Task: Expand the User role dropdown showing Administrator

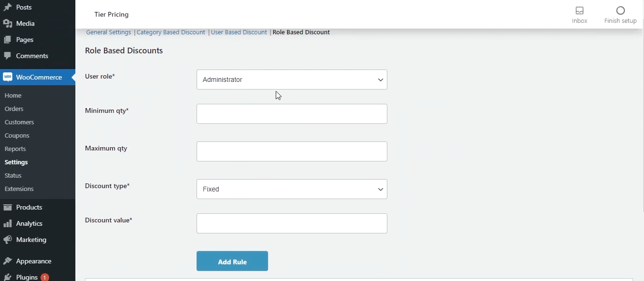Action: tap(292, 80)
